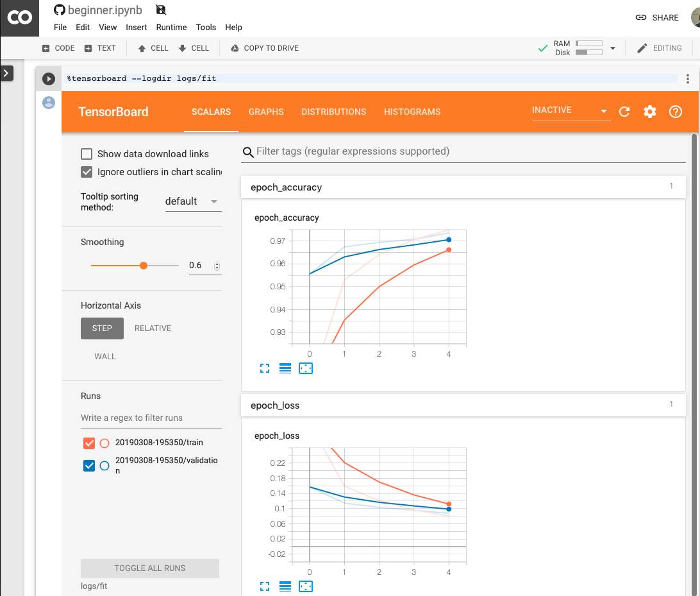Image resolution: width=700 pixels, height=596 pixels.
Task: Click the beginner.ipynb notebook title
Action: [105, 10]
